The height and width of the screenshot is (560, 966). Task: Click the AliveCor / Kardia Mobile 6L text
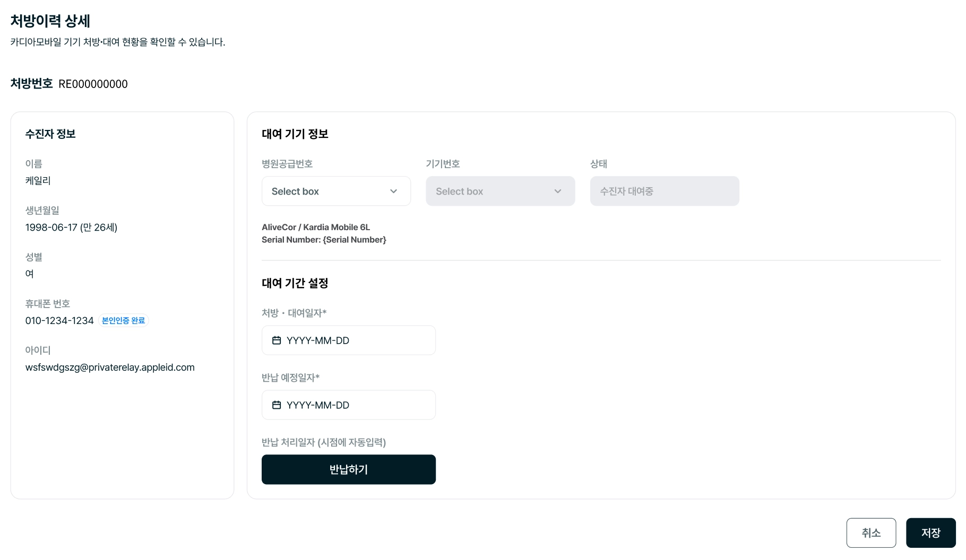click(x=316, y=227)
